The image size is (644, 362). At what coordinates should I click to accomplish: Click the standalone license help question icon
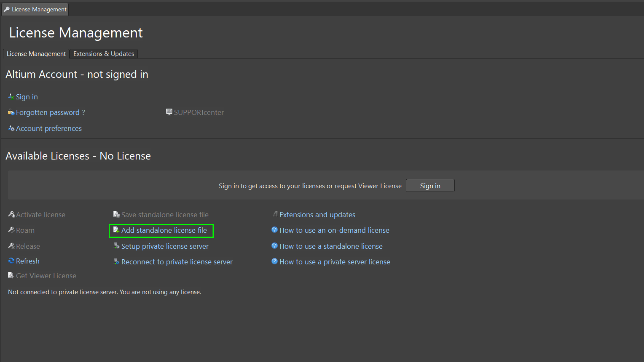[x=274, y=246]
